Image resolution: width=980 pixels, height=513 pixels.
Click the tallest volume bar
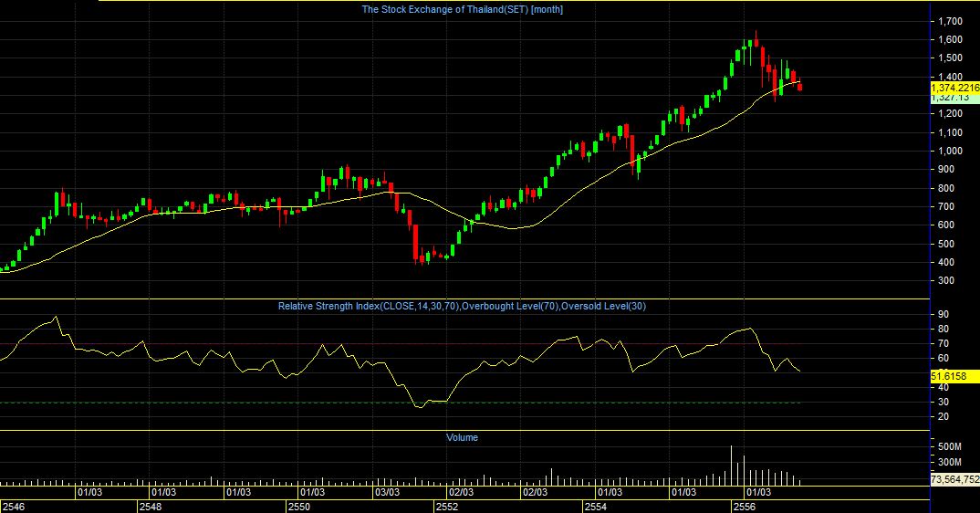point(731,466)
